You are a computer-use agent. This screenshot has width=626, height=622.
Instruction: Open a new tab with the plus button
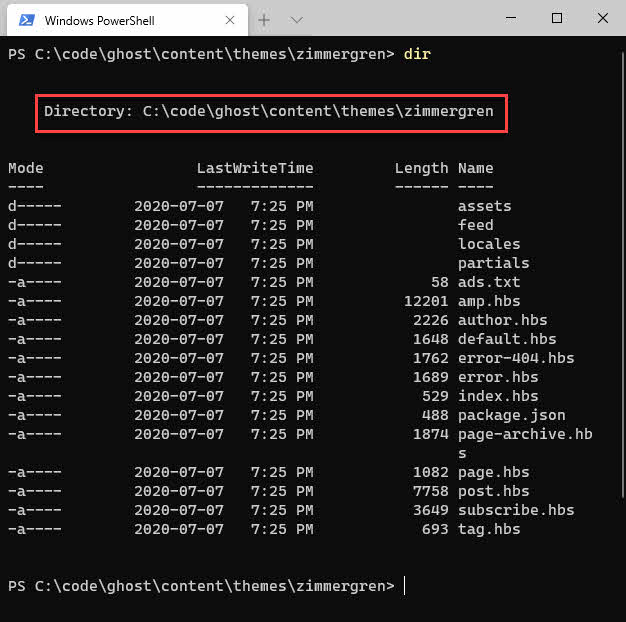click(265, 20)
